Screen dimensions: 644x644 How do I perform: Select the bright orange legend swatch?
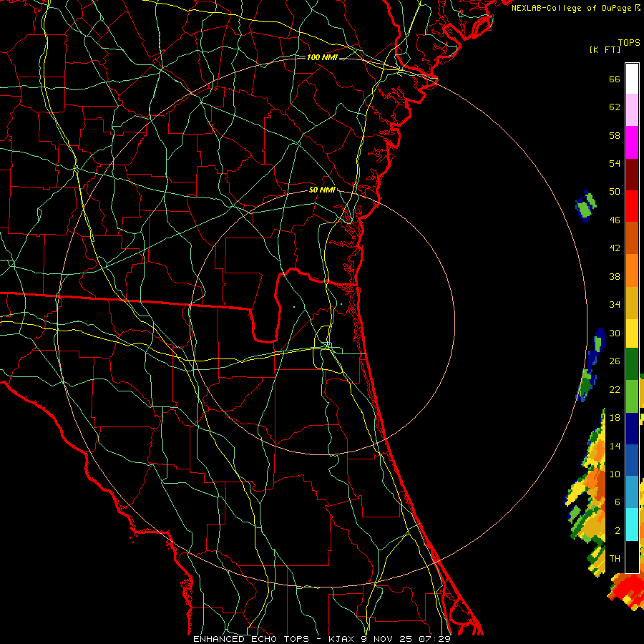tap(632, 270)
